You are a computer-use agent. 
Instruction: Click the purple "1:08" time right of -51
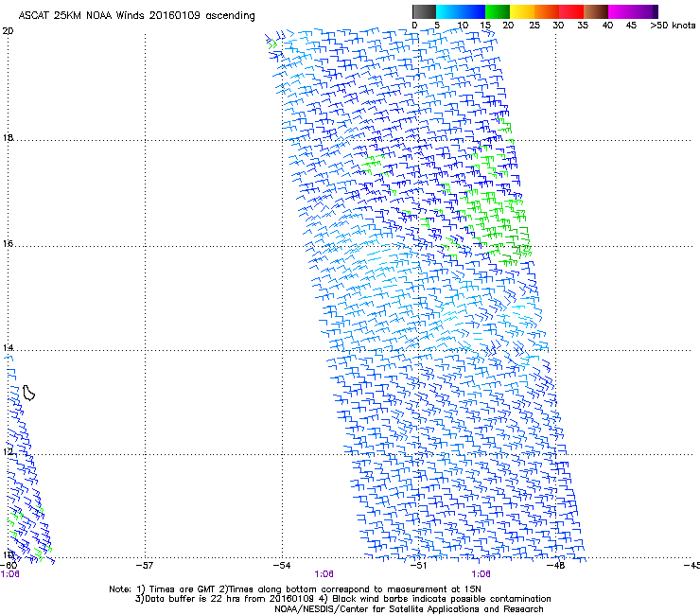click(481, 574)
